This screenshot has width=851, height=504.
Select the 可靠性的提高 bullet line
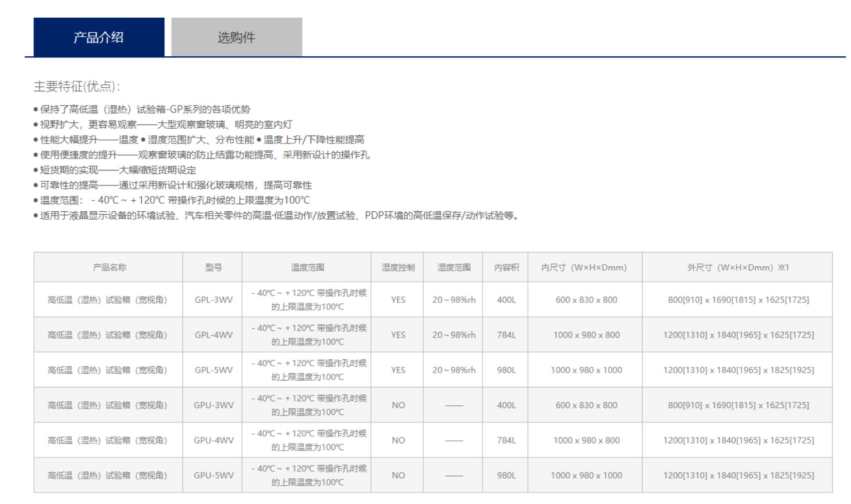173,185
